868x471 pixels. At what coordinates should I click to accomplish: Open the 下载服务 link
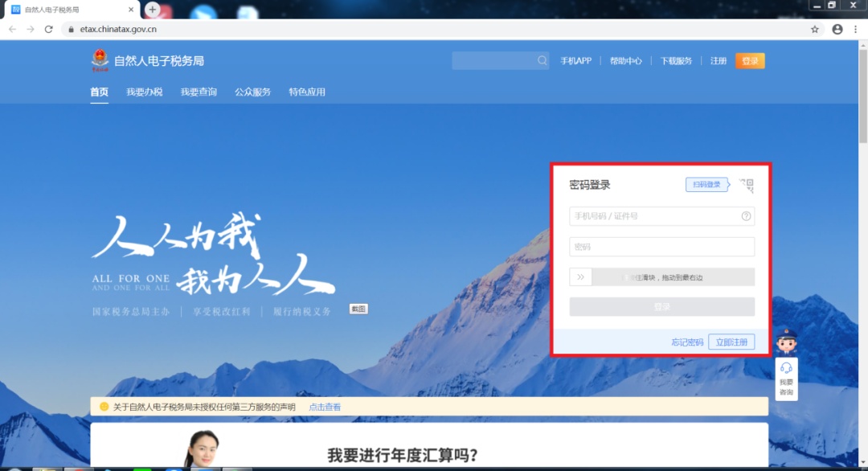676,61
